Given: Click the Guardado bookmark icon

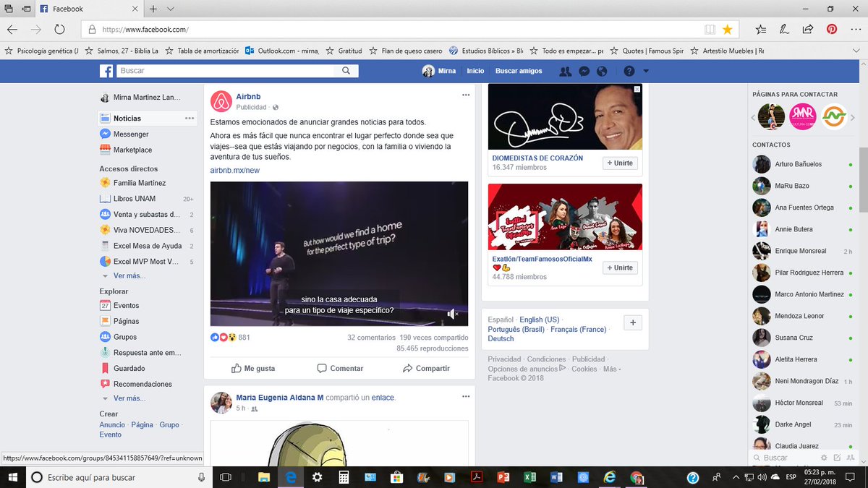Looking at the screenshot, I should pos(106,368).
